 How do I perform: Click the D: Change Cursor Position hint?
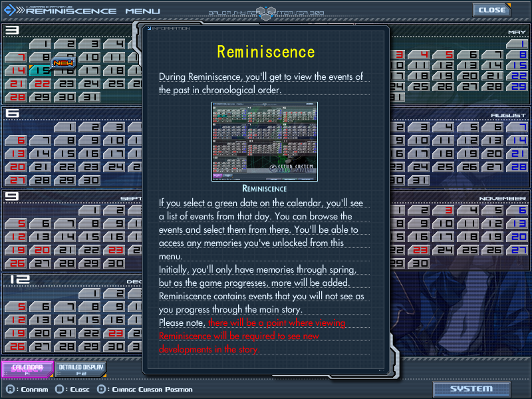pos(144,389)
